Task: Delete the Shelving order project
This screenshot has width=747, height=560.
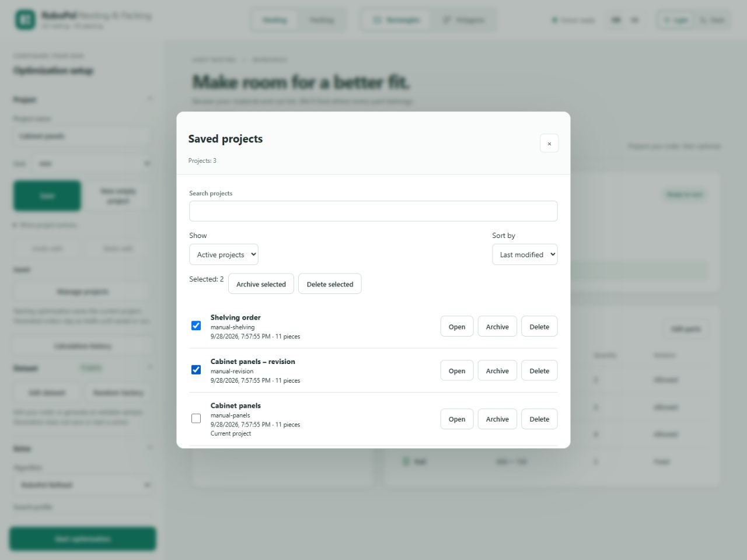Action: click(539, 327)
